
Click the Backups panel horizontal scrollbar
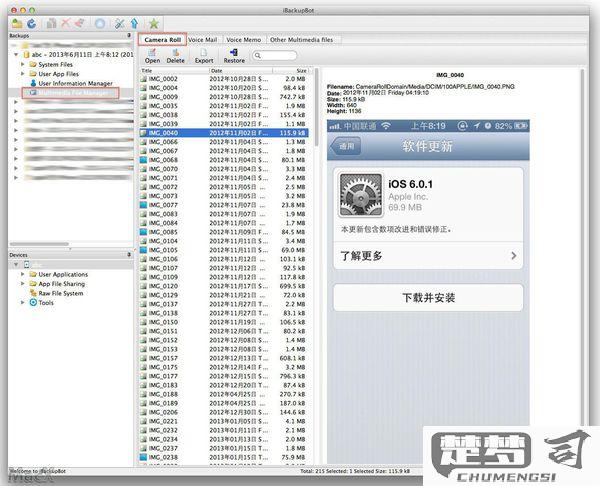39,244
